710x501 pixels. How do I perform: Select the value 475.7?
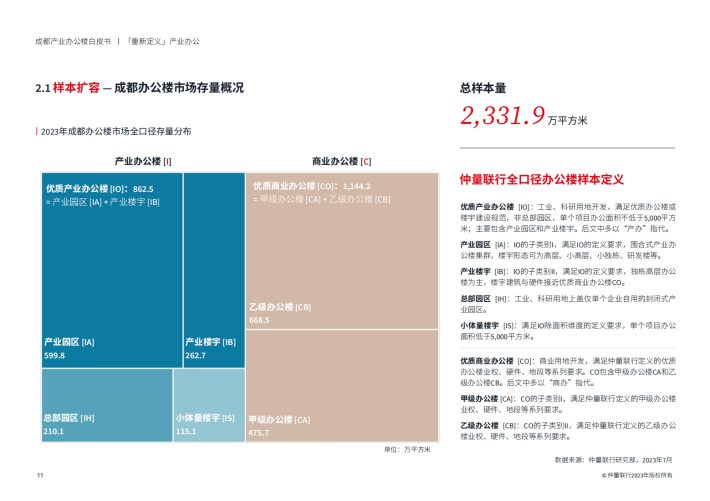(259, 433)
